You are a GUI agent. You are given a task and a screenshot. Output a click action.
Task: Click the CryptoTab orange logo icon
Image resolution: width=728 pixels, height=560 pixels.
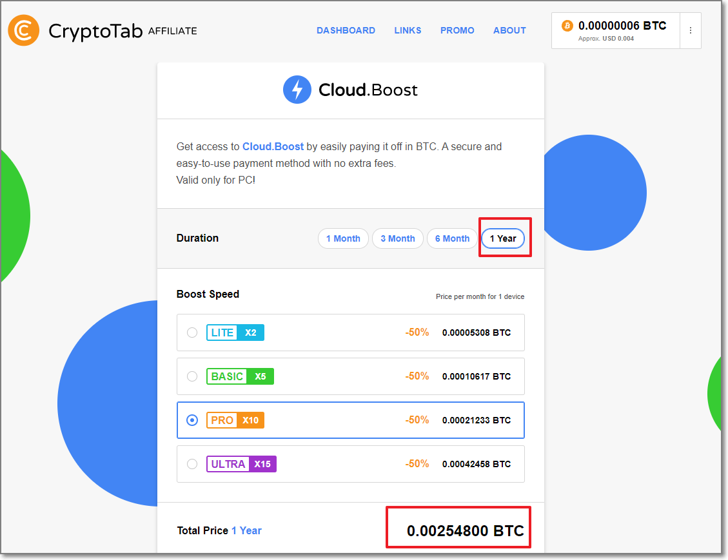coord(24,31)
